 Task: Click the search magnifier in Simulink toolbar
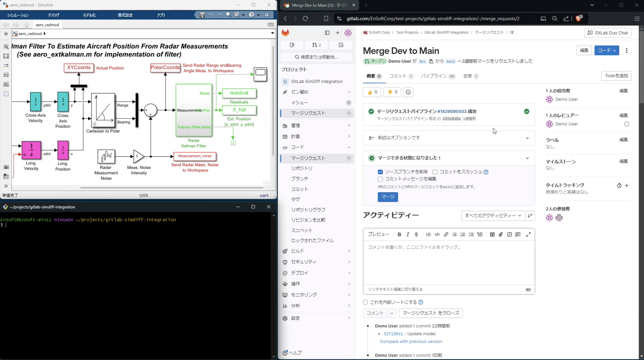coord(228,15)
